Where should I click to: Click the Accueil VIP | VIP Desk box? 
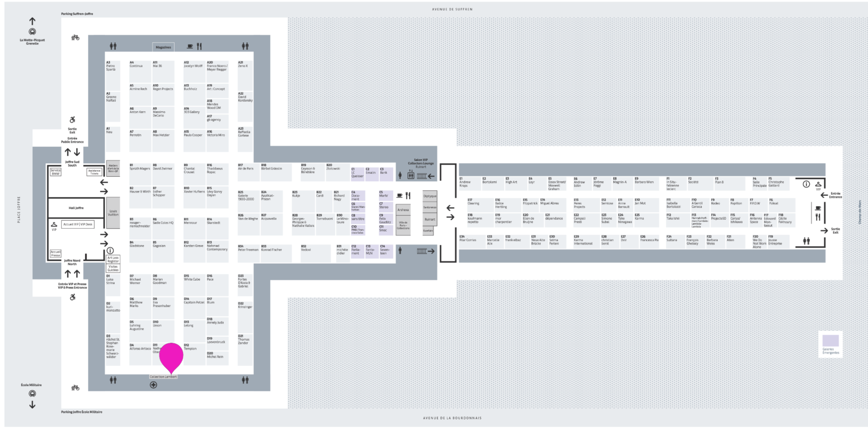77,224
